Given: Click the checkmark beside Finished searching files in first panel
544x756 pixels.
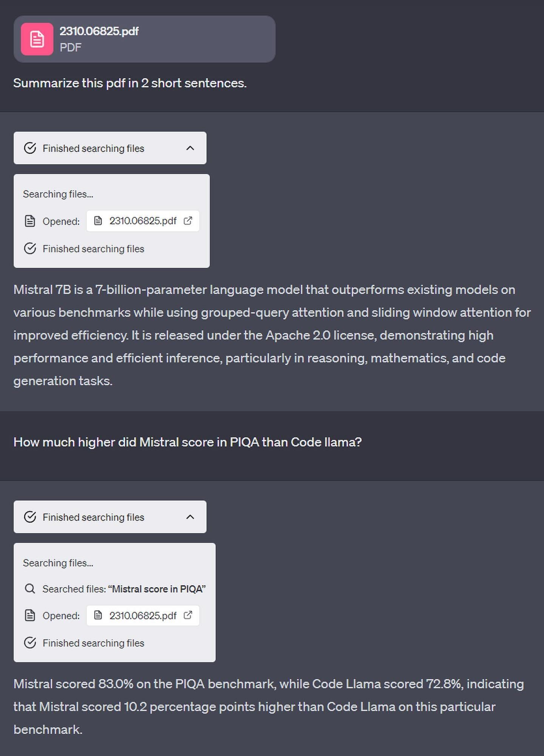Looking at the screenshot, I should pyautogui.click(x=30, y=249).
